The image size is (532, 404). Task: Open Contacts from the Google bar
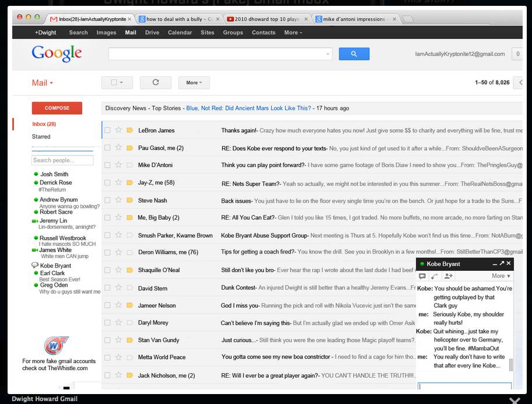[264, 33]
